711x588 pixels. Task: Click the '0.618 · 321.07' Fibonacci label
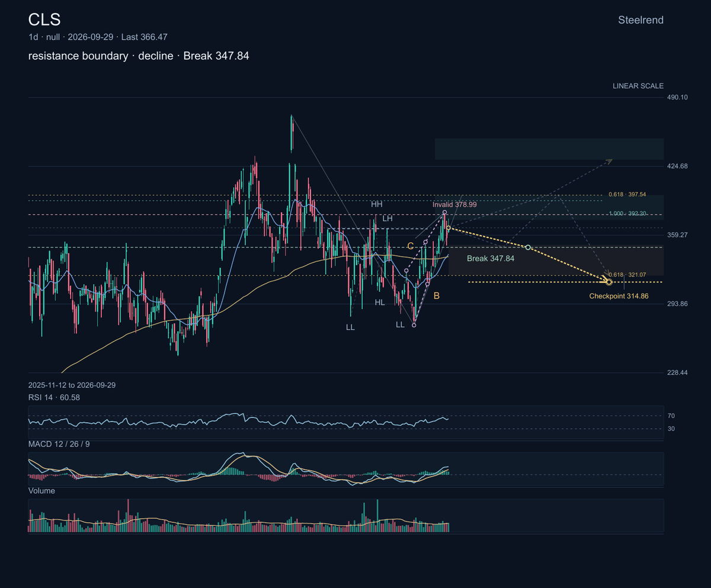[627, 275]
